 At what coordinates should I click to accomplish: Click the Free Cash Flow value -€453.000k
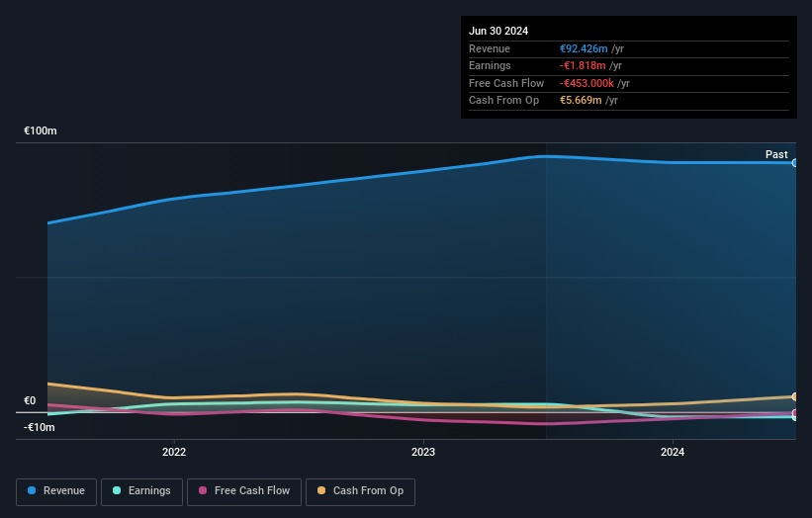tap(586, 83)
